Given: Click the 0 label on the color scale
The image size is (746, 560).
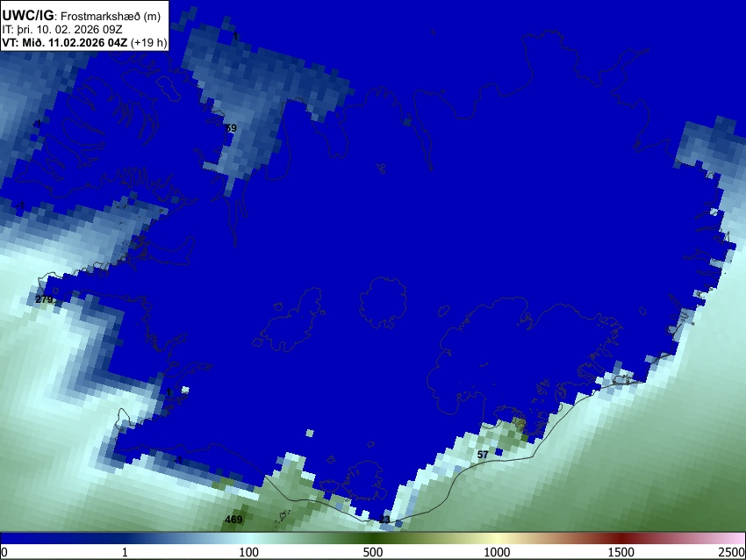Looking at the screenshot, I should coord(4,552).
